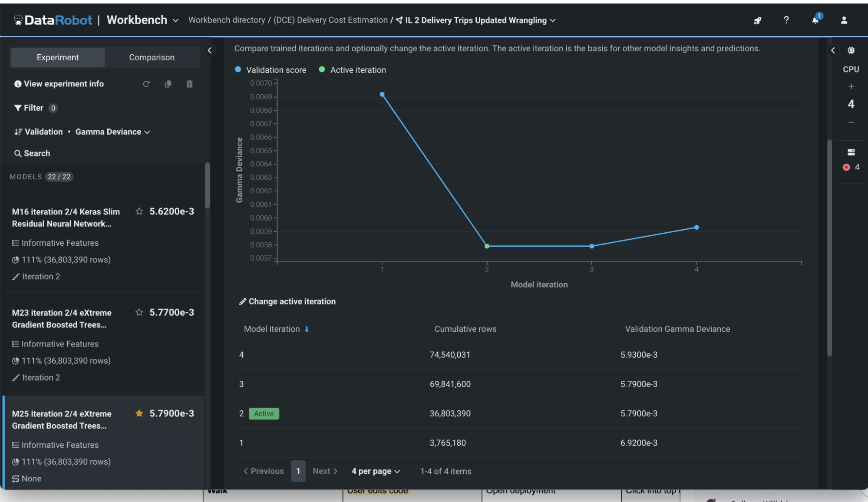Image resolution: width=868 pixels, height=502 pixels.
Task: Open the help menu via question mark icon
Action: 786,20
